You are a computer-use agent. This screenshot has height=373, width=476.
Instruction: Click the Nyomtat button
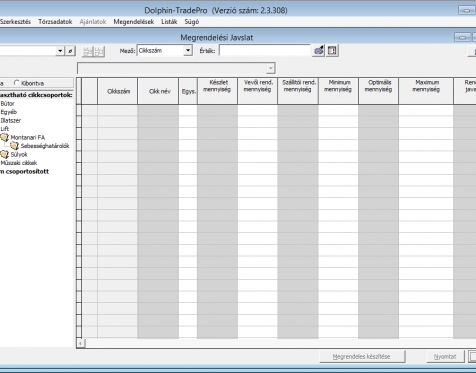click(445, 356)
